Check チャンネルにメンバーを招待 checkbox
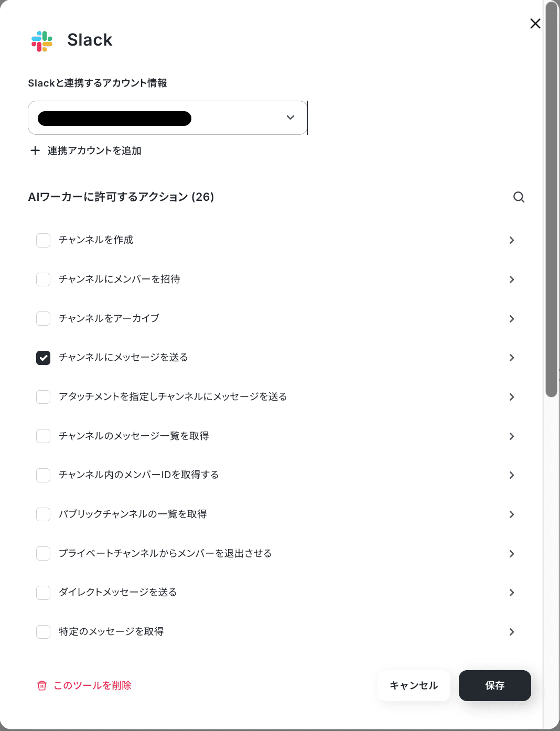This screenshot has height=731, width=560. 43,279
